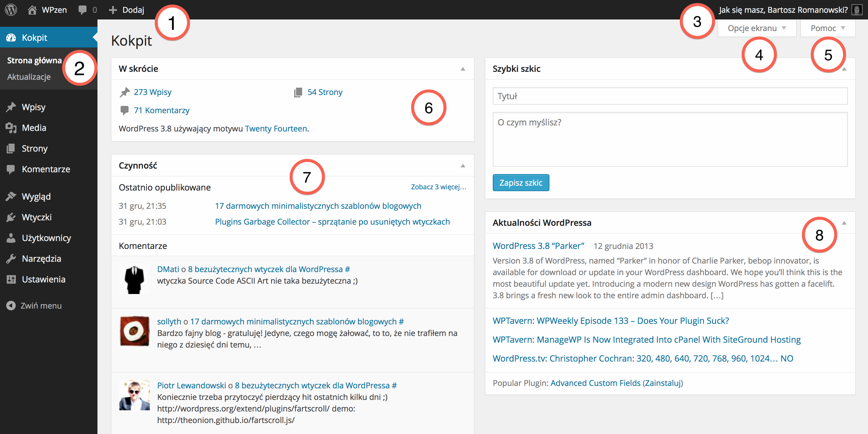This screenshot has height=434, width=868.
Task: Expand the Opcje ekranu dropdown
Action: pos(757,28)
